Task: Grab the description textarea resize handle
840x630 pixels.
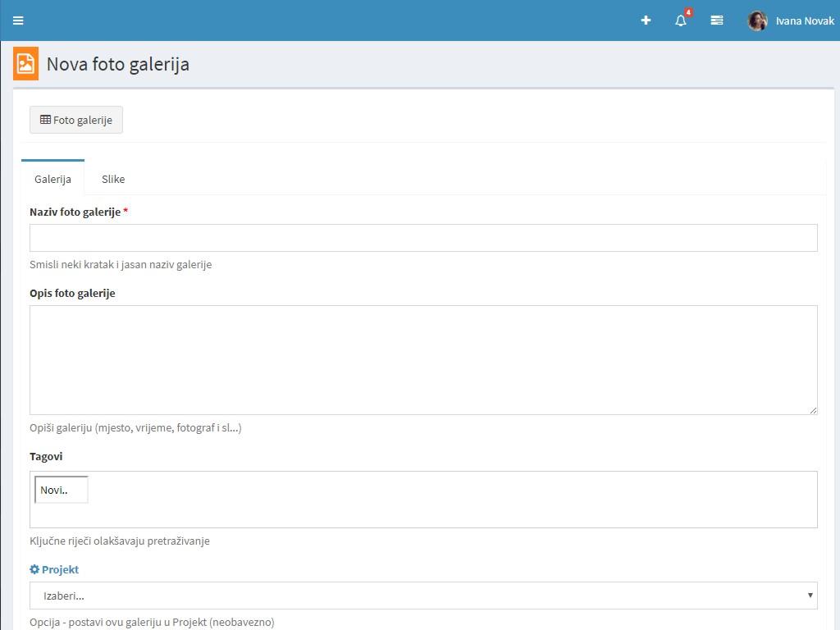Action: 813,410
